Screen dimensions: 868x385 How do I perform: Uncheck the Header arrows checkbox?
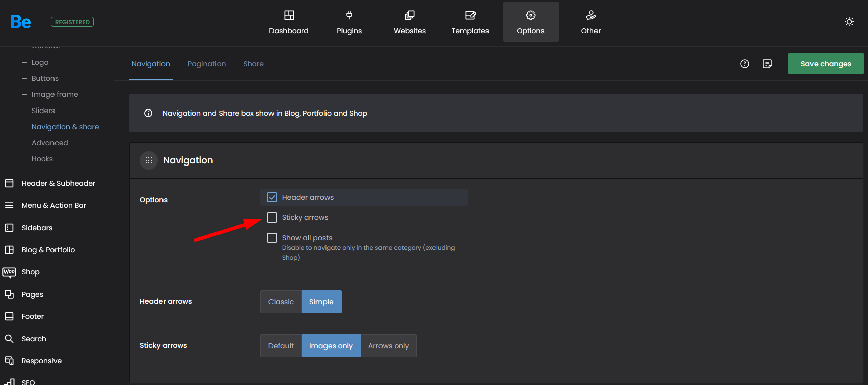(272, 197)
